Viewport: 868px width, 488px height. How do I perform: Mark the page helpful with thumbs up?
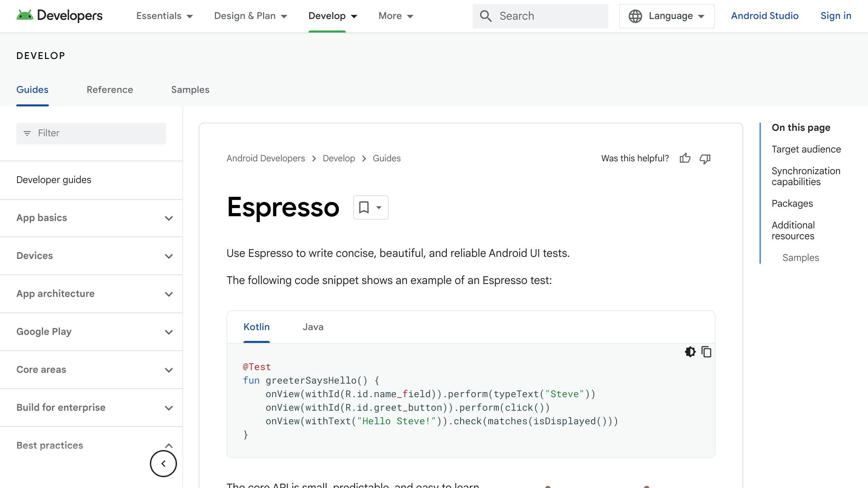(x=685, y=158)
